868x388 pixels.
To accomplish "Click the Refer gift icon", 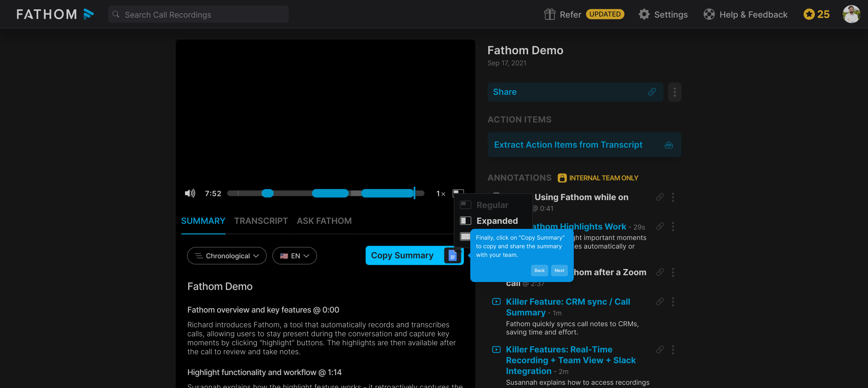I will (550, 14).
